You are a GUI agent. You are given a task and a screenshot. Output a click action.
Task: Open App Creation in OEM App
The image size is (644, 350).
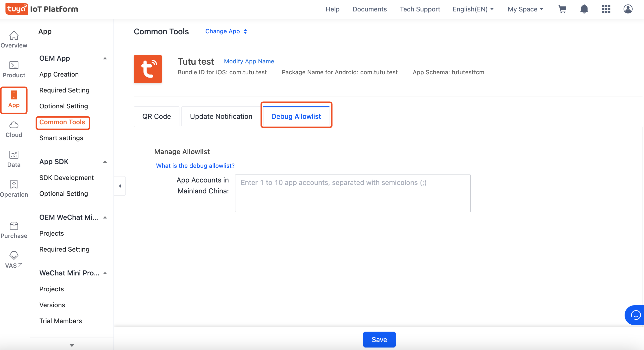59,74
